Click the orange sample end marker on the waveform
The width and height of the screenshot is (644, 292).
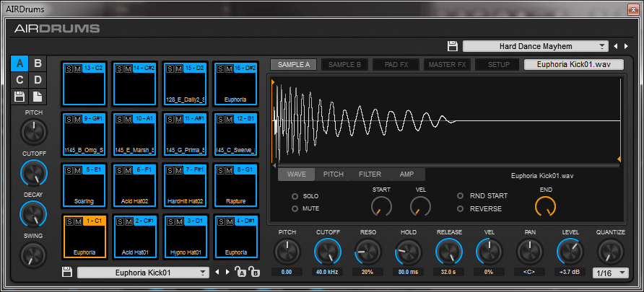pos(619,159)
